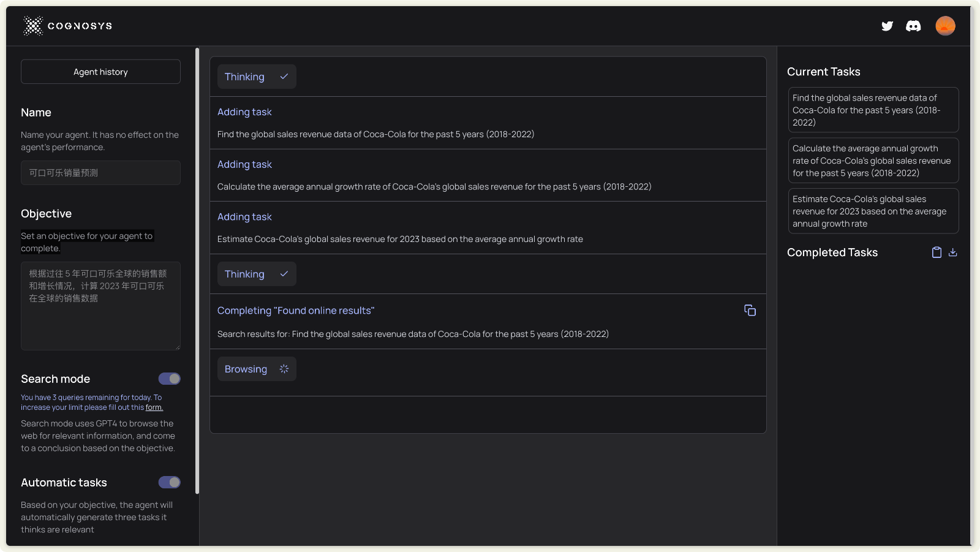Follow the limit increase form link
The height and width of the screenshot is (552, 980).
pyautogui.click(x=154, y=407)
